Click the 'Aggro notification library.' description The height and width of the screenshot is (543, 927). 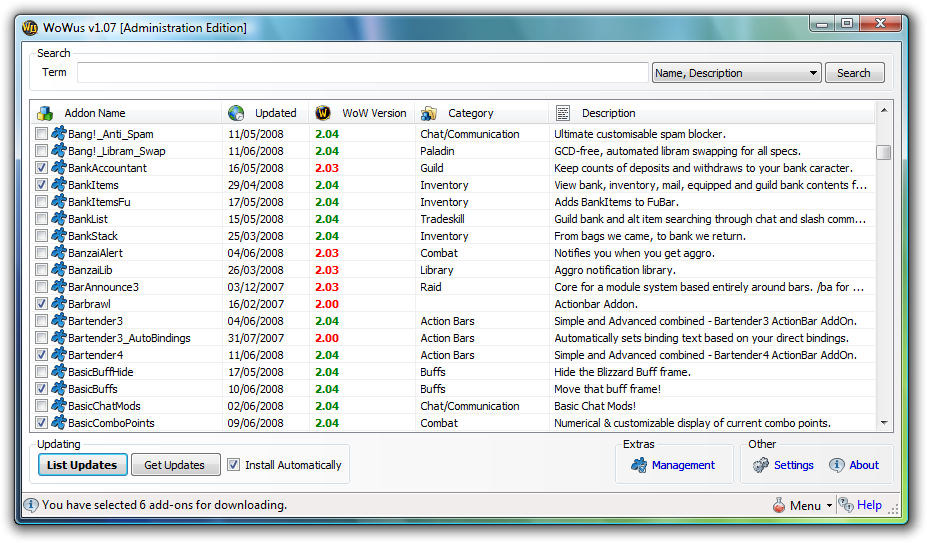tap(615, 270)
